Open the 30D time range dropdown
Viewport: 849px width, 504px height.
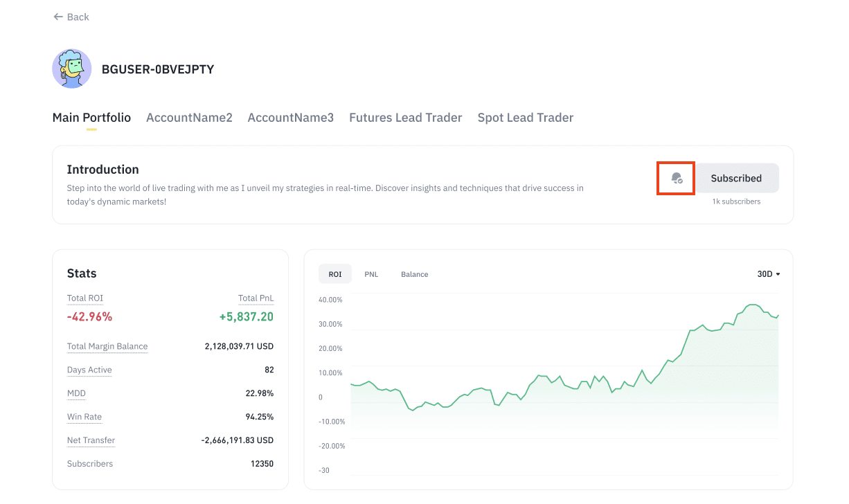pos(768,274)
